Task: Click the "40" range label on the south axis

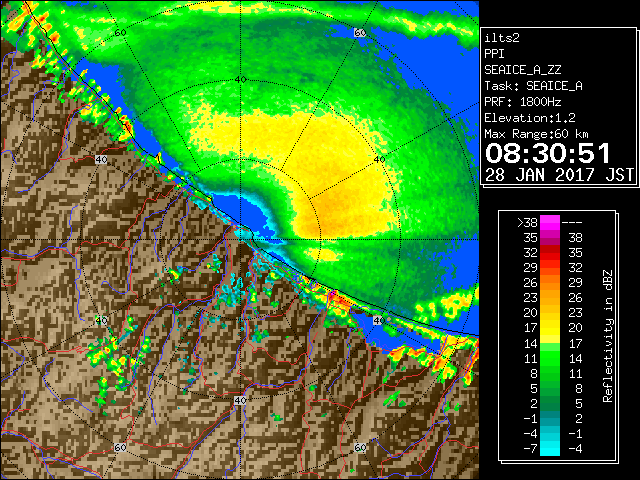Action: [x=240, y=400]
